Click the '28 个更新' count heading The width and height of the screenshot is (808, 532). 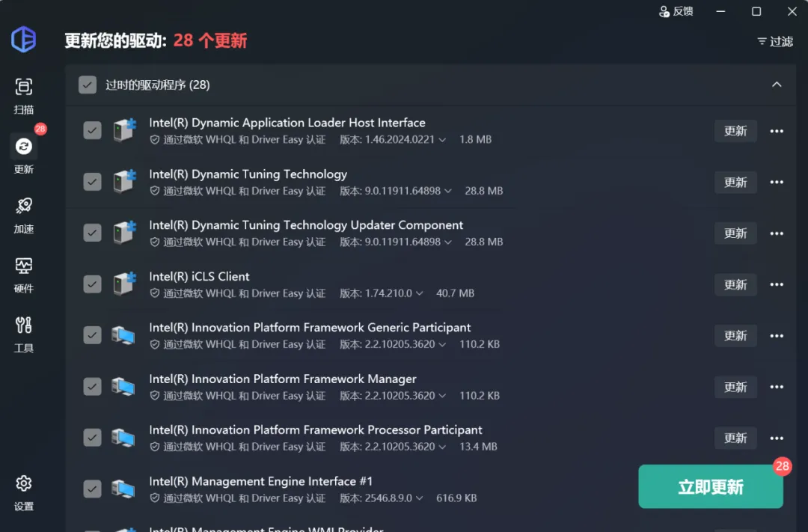(x=210, y=40)
